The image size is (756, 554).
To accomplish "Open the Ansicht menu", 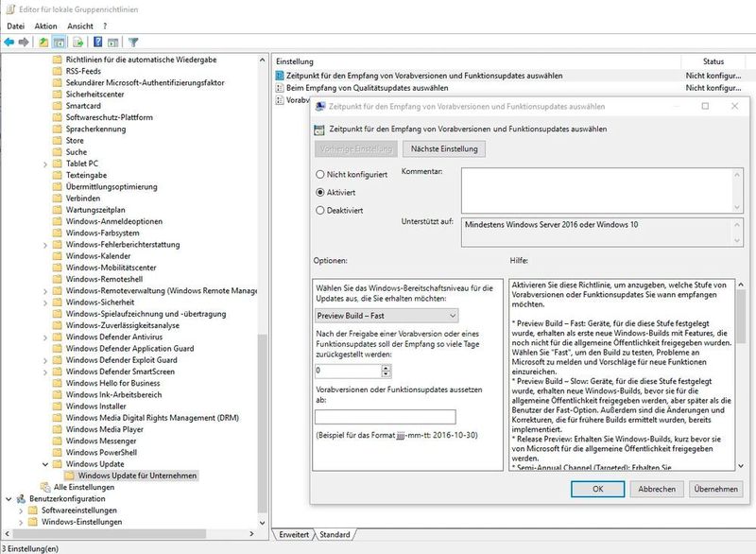I will coord(78,26).
